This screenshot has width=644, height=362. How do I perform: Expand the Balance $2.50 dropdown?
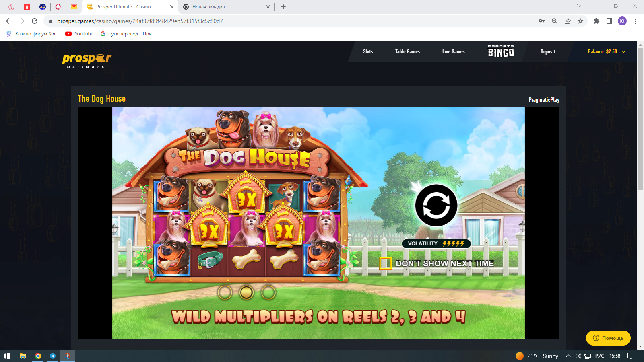point(606,52)
